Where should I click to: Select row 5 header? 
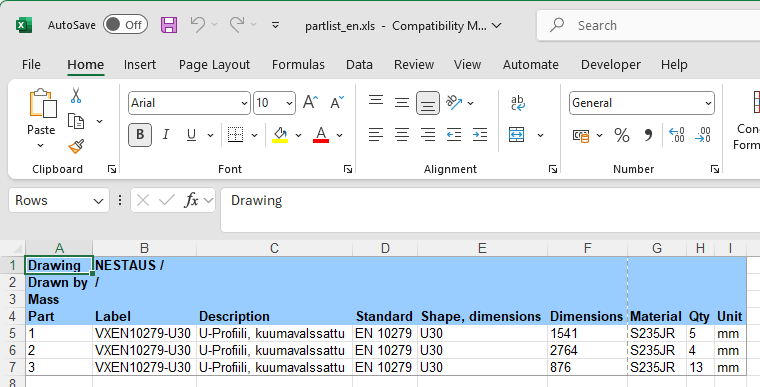point(13,334)
